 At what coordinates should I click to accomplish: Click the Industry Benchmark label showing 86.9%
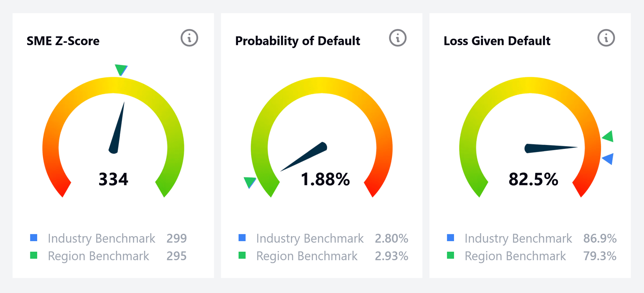pos(518,238)
